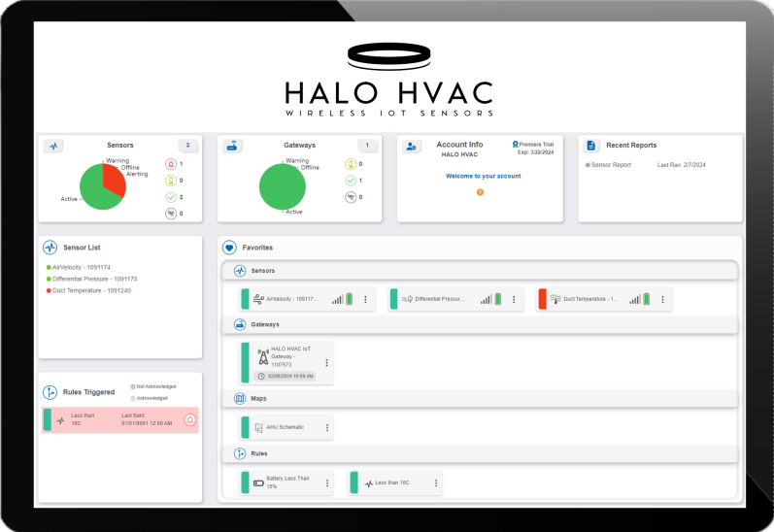Image resolution: width=774 pixels, height=532 pixels.
Task: Open HALO HVAC IoT Gateway card
Action: [286, 363]
